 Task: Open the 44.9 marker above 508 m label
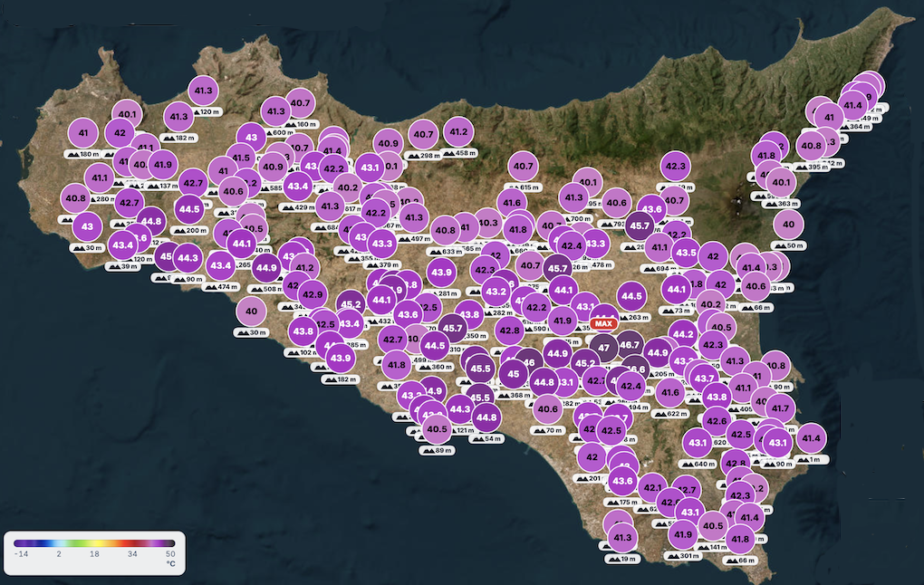click(266, 267)
